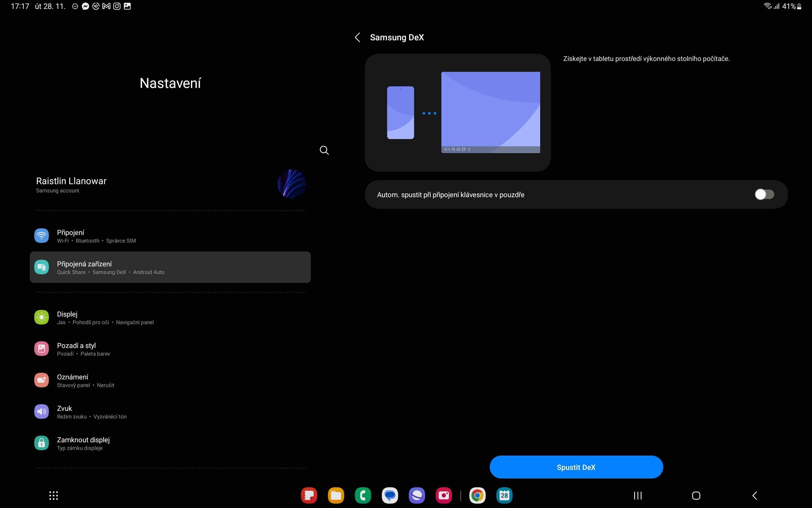Viewport: 812px width, 508px height.
Task: Launch Chrome from the taskbar
Action: tap(477, 495)
